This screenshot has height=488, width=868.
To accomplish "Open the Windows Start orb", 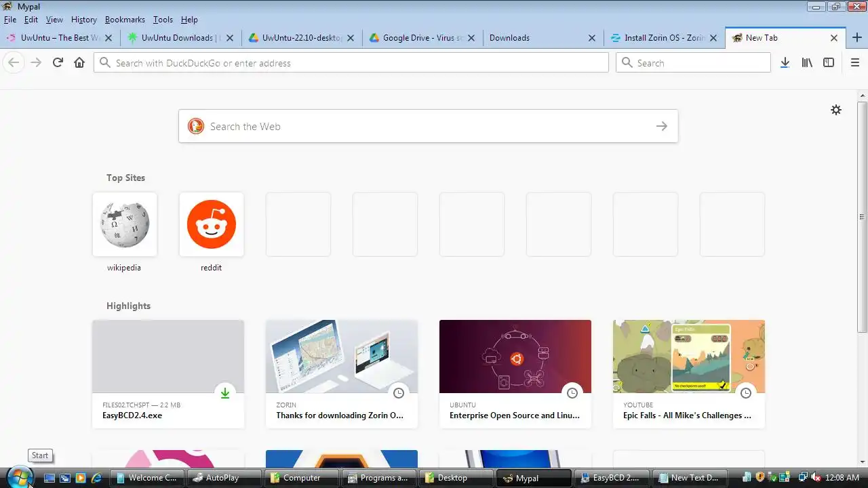I will point(19,477).
